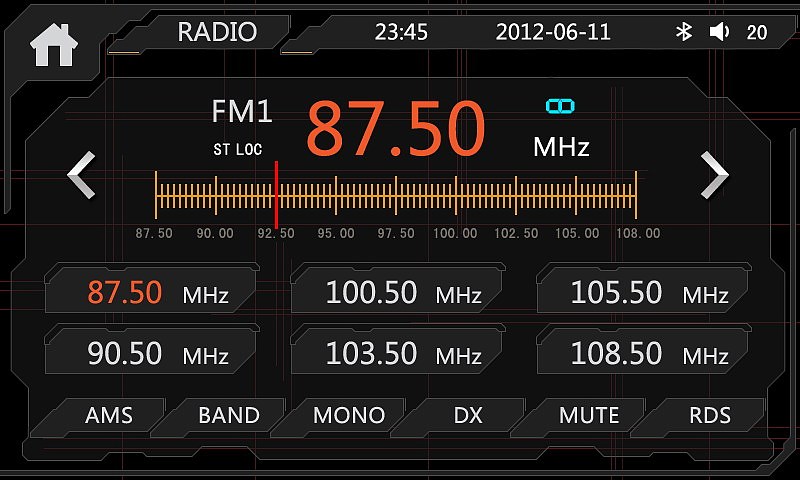Tap the FM1 band label
Image resolution: width=800 pixels, height=480 pixels.
pyautogui.click(x=242, y=111)
